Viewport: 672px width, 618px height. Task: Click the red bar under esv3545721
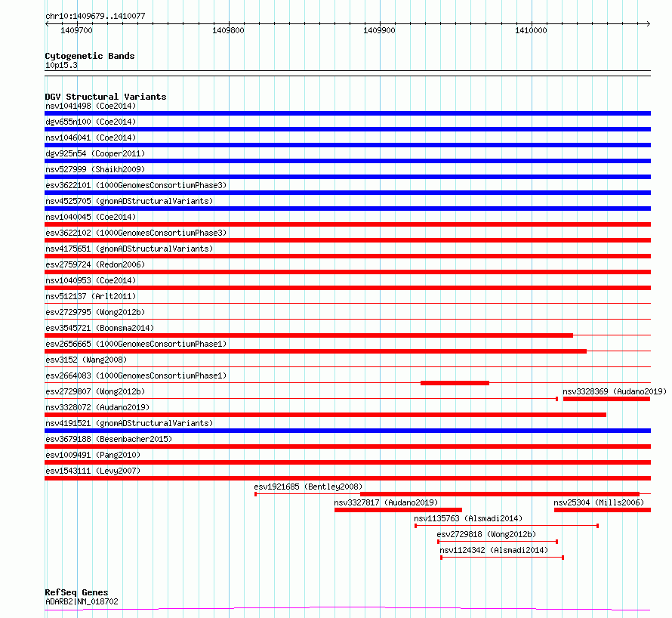pyautogui.click(x=309, y=335)
